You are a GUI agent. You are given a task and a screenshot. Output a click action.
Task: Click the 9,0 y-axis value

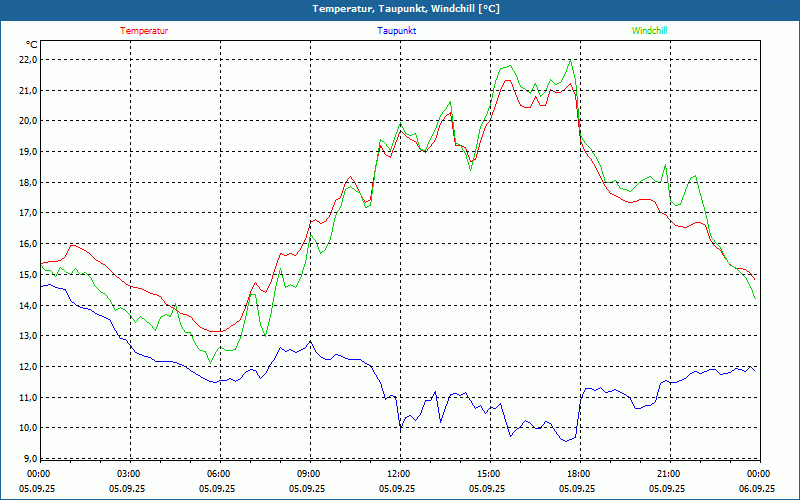[x=30, y=459]
